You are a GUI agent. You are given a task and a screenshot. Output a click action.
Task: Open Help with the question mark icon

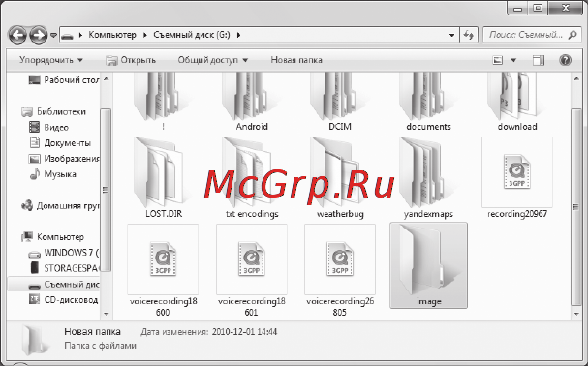[565, 60]
